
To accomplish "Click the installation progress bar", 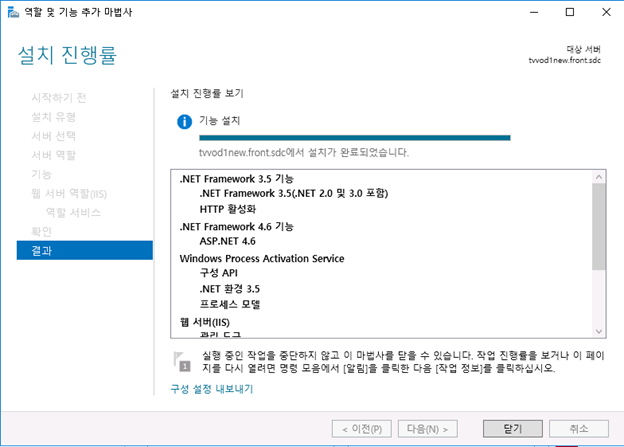I will coord(355,138).
